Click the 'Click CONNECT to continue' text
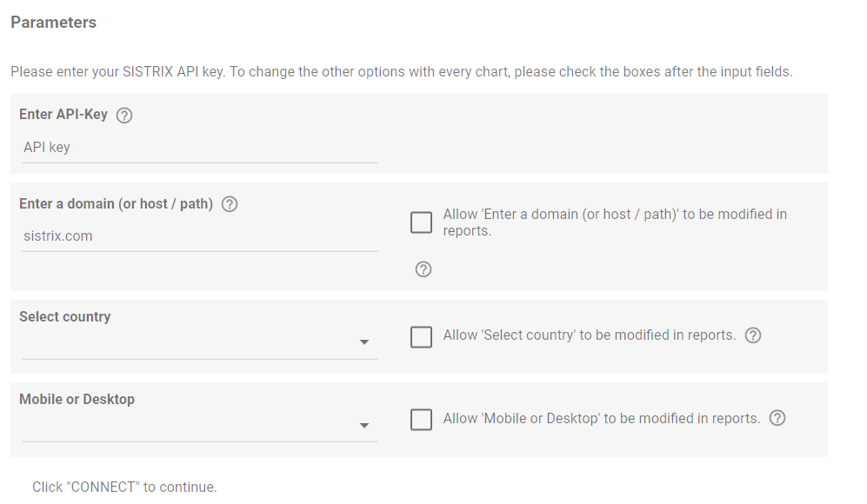Viewport: 867px width, 504px height. coord(124,487)
